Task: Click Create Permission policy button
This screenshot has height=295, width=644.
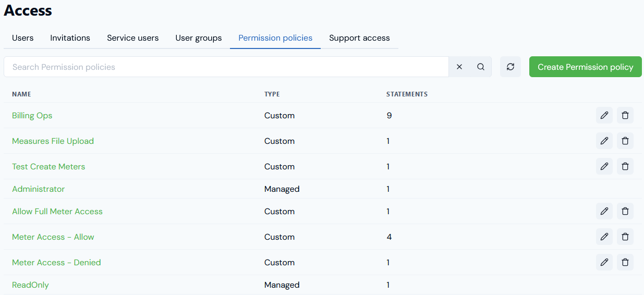Action: click(x=586, y=67)
